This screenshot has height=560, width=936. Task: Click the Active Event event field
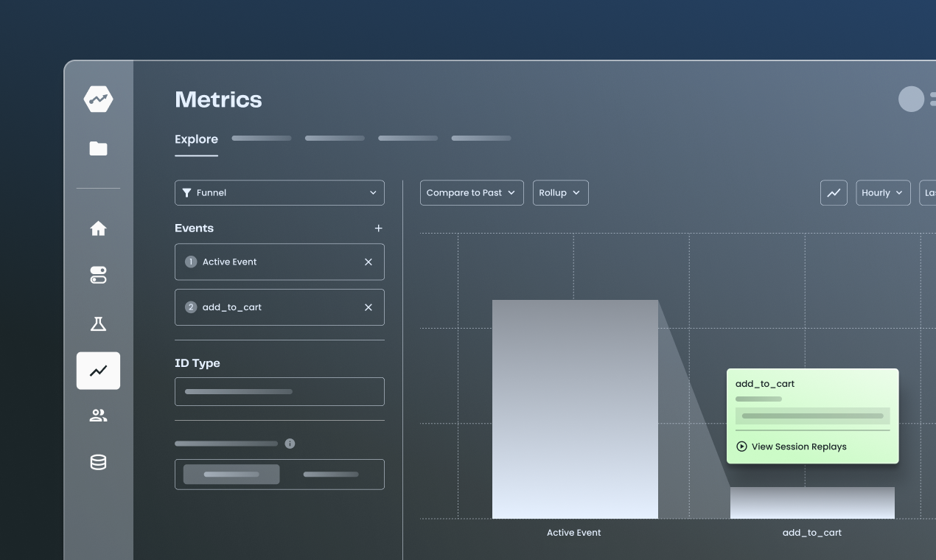click(279, 262)
